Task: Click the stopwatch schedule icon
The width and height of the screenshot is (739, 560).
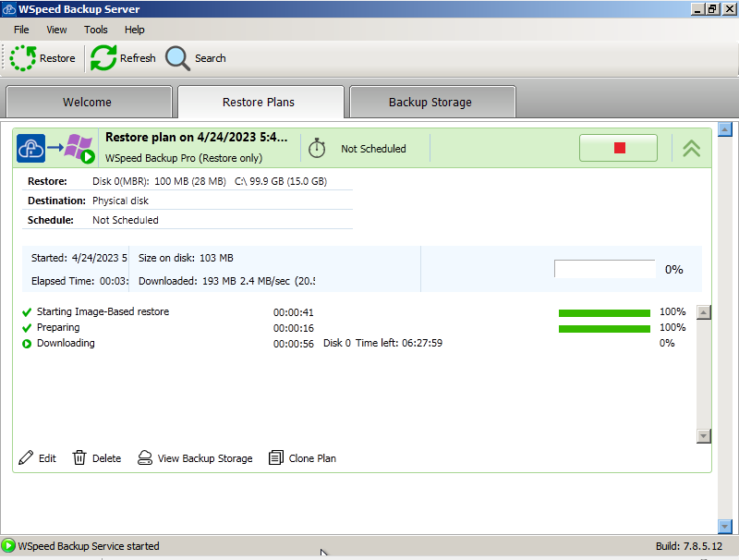Action: click(317, 148)
